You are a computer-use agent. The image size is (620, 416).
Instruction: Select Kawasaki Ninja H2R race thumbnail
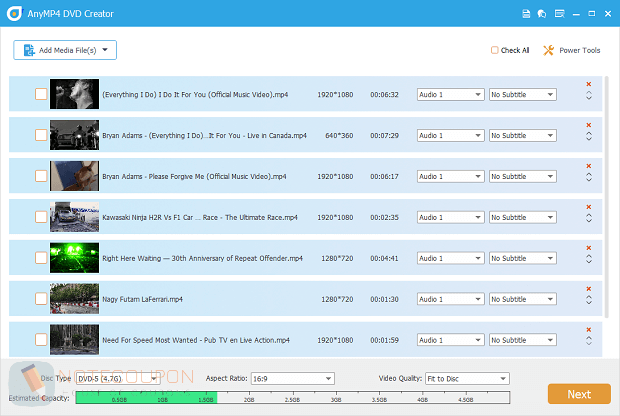74,217
